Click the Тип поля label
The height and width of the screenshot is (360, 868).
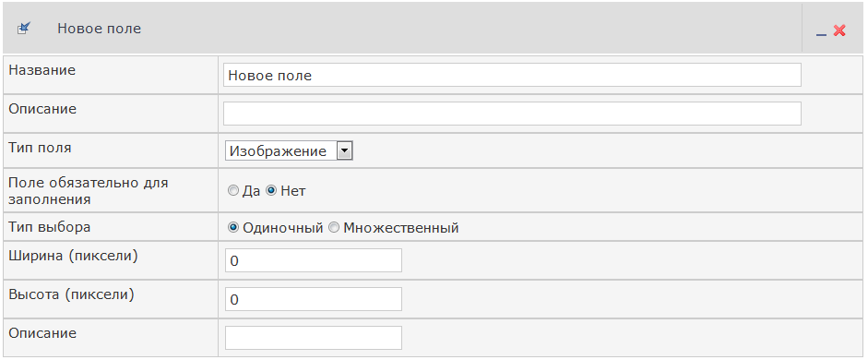pos(40,148)
